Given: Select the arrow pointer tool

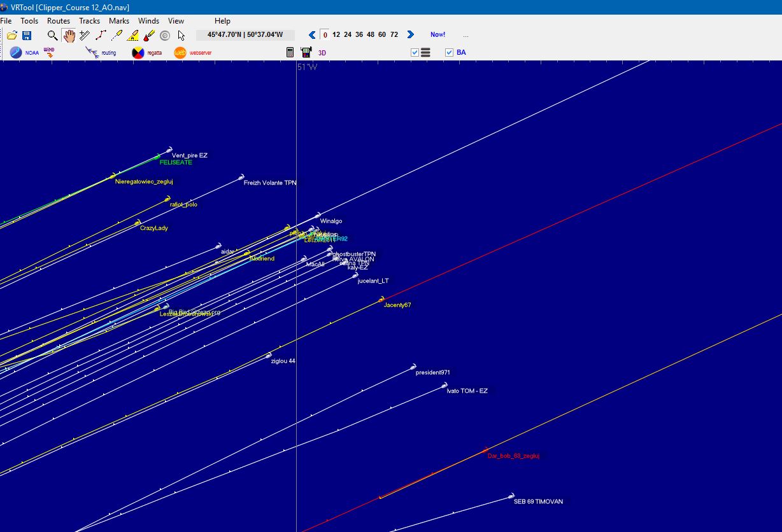Looking at the screenshot, I should tap(181, 36).
